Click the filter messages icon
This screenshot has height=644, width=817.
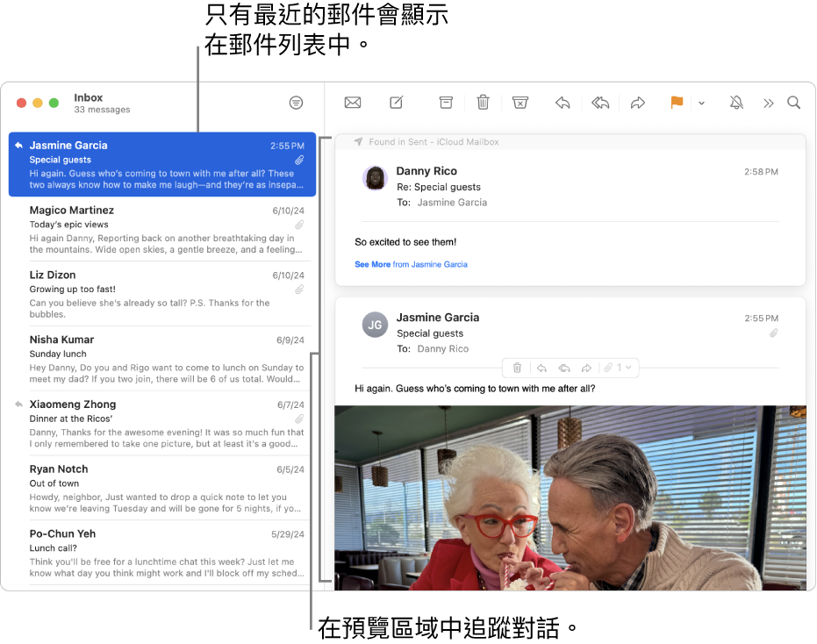tap(296, 103)
